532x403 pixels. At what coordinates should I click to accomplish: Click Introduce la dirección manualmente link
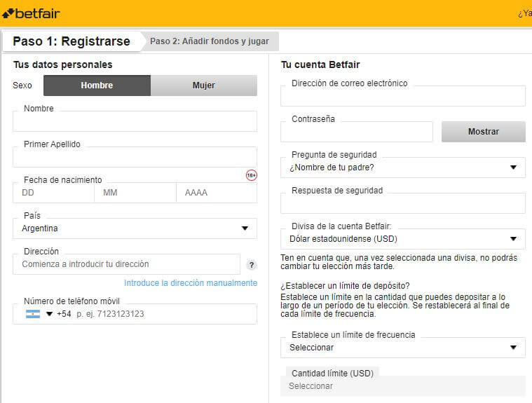pyautogui.click(x=191, y=283)
